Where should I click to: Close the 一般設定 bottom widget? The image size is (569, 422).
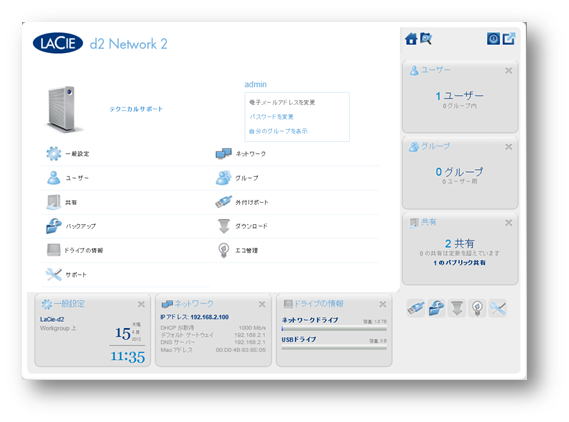point(141,304)
